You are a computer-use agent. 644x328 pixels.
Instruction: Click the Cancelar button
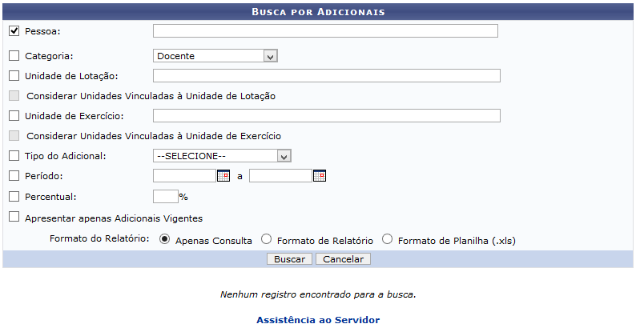coord(343,259)
